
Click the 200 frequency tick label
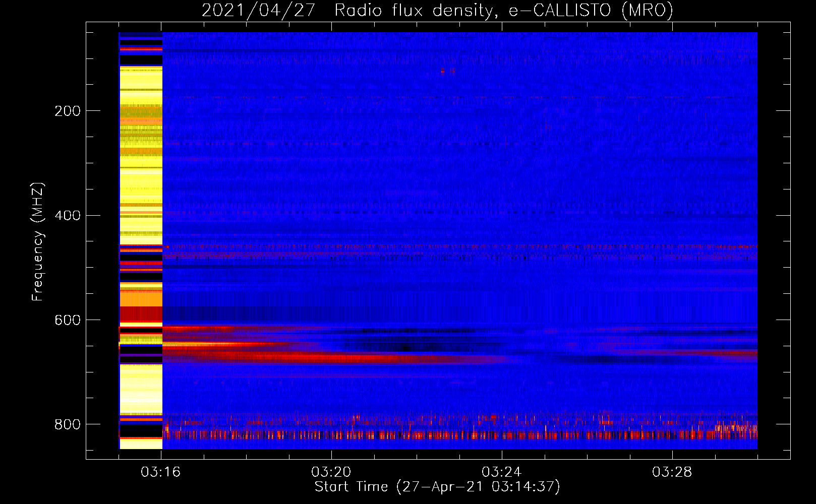[x=68, y=111]
